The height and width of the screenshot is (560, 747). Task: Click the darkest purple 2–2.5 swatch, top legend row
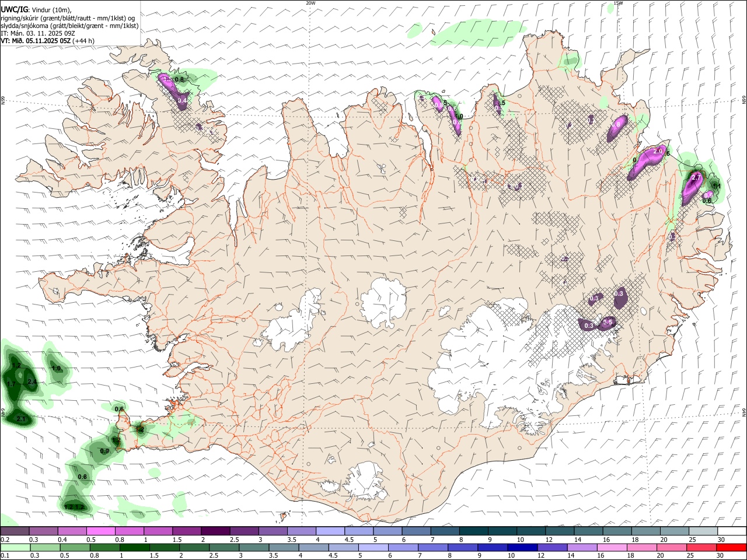click(215, 531)
